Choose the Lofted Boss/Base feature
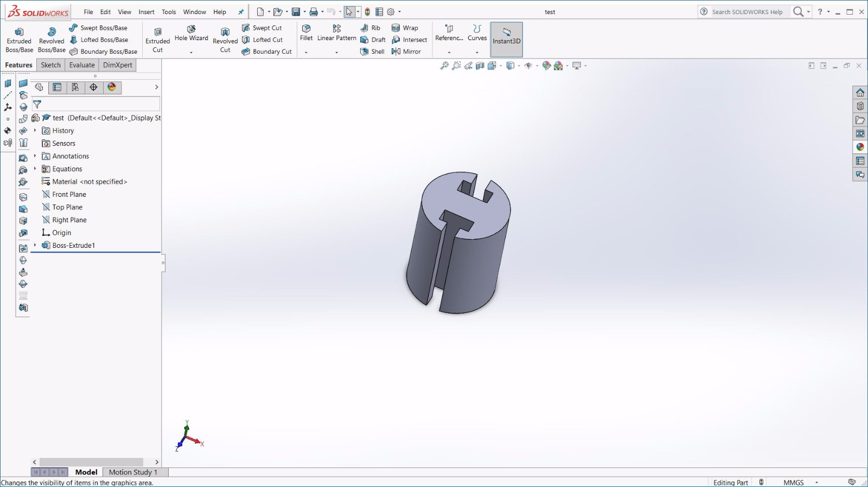This screenshot has width=868, height=487. [99, 40]
